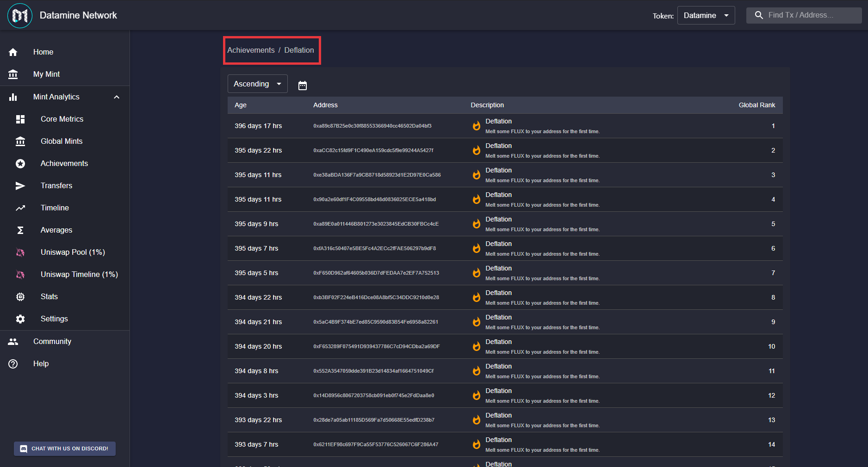868x467 pixels.
Task: Click the Deflation breadcrumb link
Action: [299, 50]
